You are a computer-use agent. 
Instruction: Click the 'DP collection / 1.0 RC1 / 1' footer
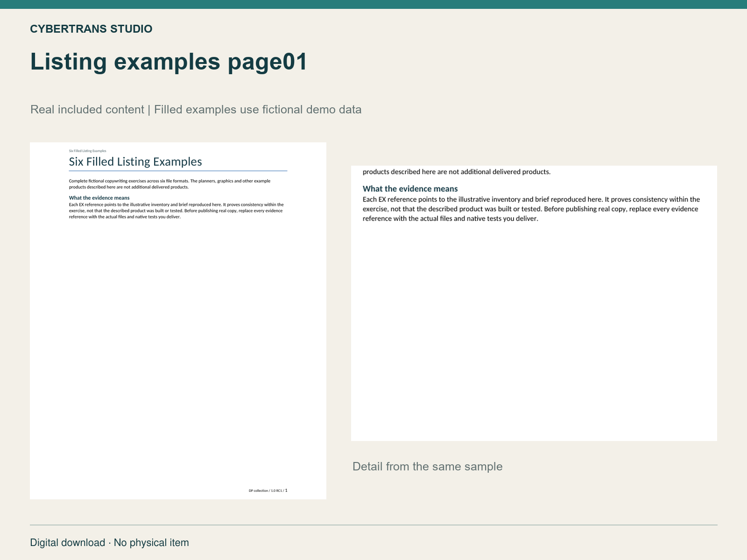pyautogui.click(x=268, y=490)
